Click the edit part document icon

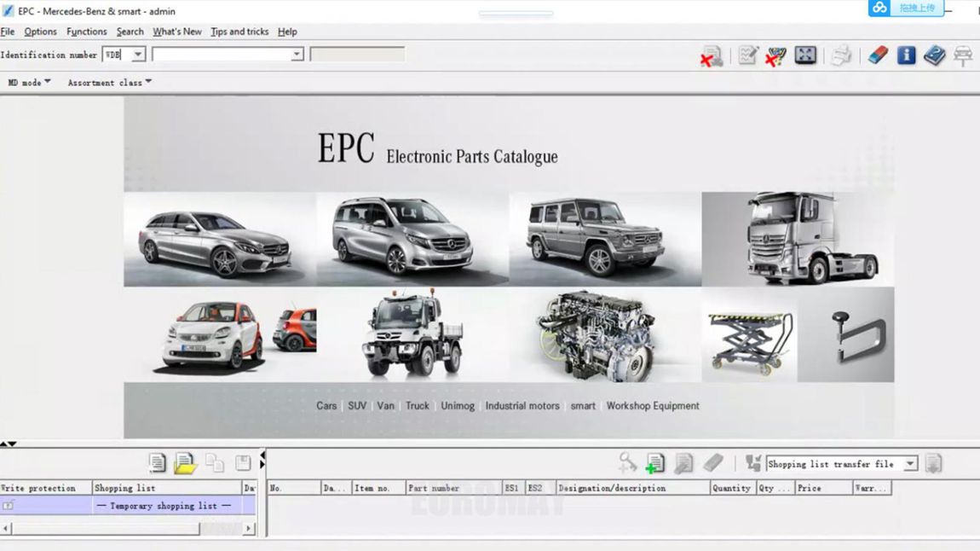(683, 463)
